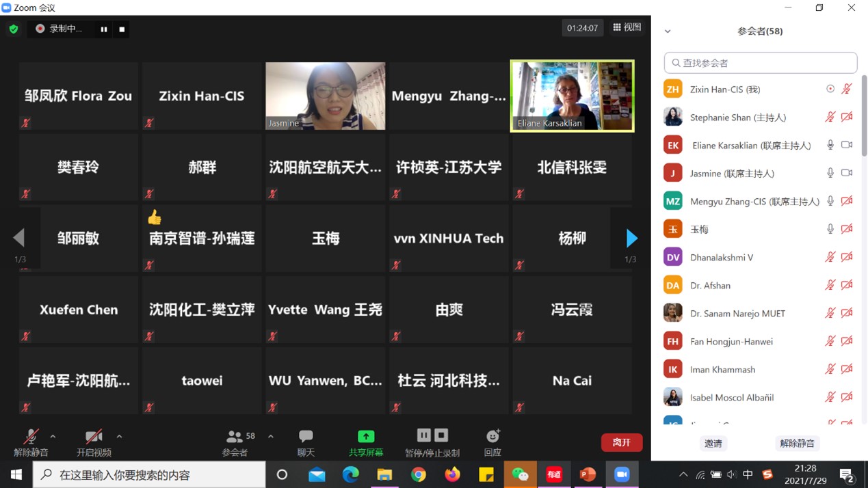
Task: Stop recording with the top square button
Action: (x=122, y=29)
